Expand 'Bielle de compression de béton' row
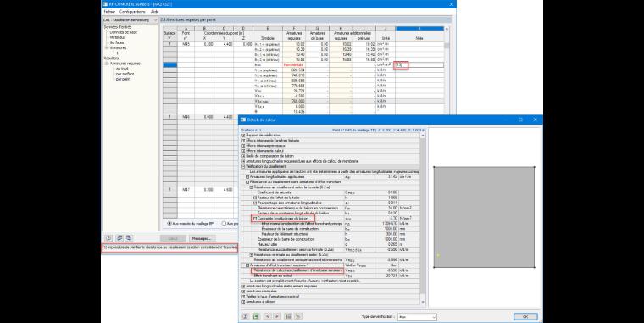Image resolution: width=644 pixels, height=323 pixels. click(x=243, y=156)
